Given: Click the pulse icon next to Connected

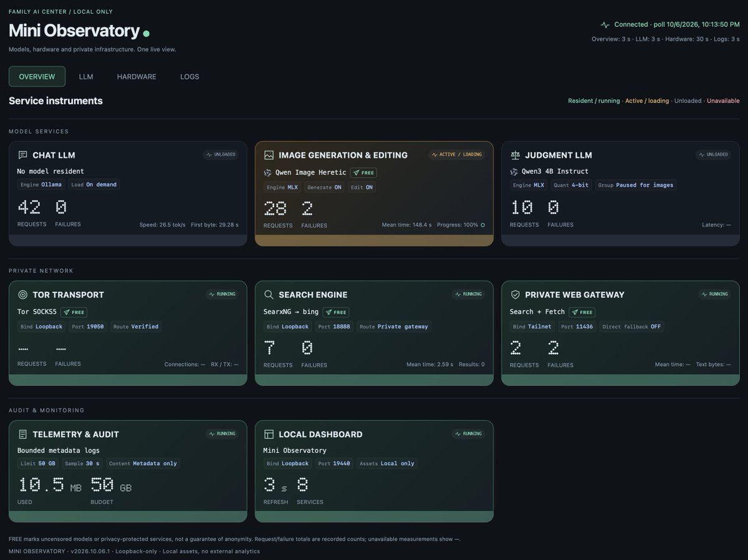Looking at the screenshot, I should (x=605, y=25).
